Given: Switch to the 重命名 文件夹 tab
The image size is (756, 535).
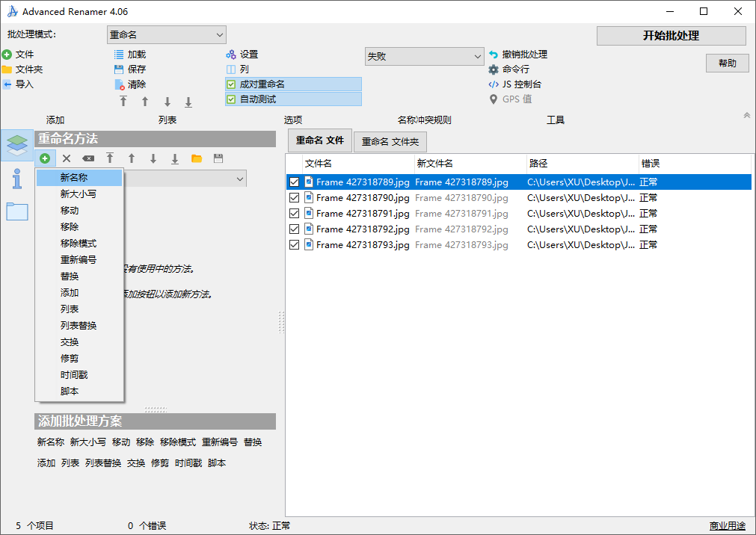Looking at the screenshot, I should tap(390, 141).
